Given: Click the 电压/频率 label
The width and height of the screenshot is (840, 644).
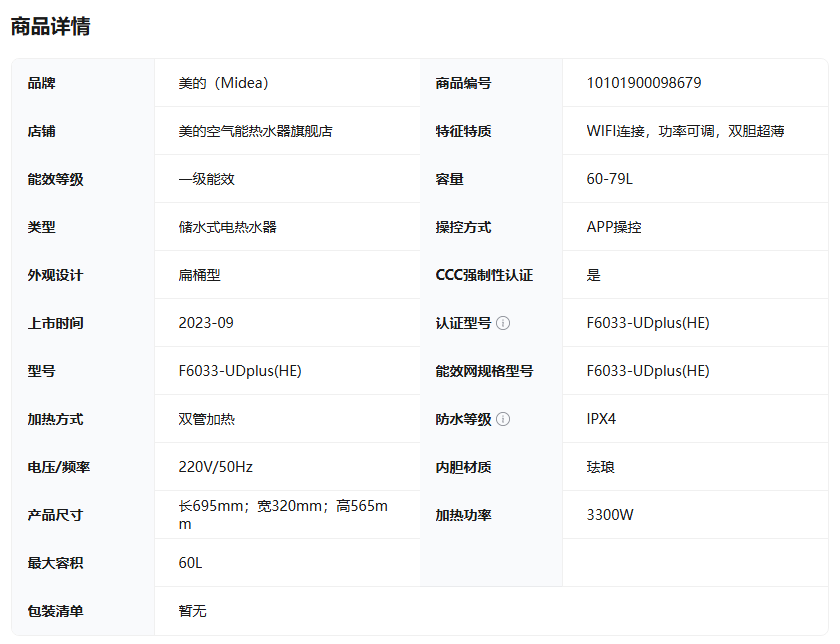Looking at the screenshot, I should pyautogui.click(x=59, y=467).
